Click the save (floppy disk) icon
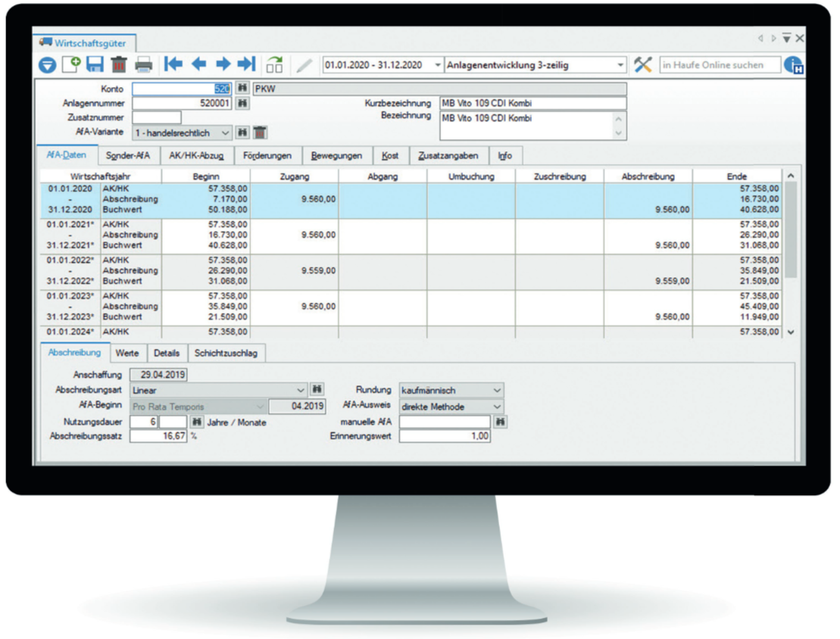 click(95, 65)
